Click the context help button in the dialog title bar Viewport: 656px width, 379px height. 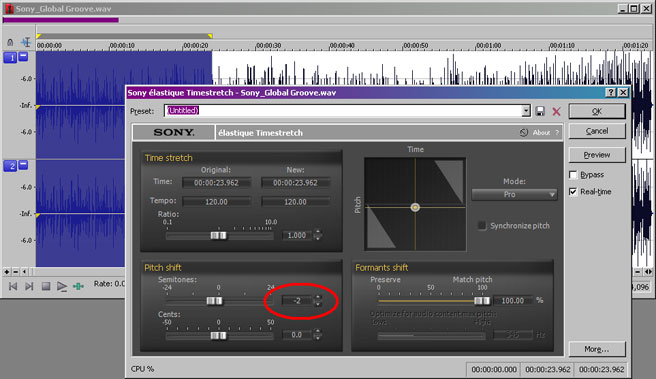pyautogui.click(x=611, y=92)
